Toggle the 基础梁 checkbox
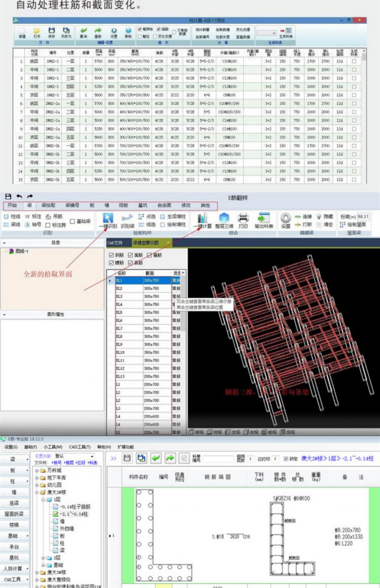380x588 pixels. pyautogui.click(x=73, y=221)
